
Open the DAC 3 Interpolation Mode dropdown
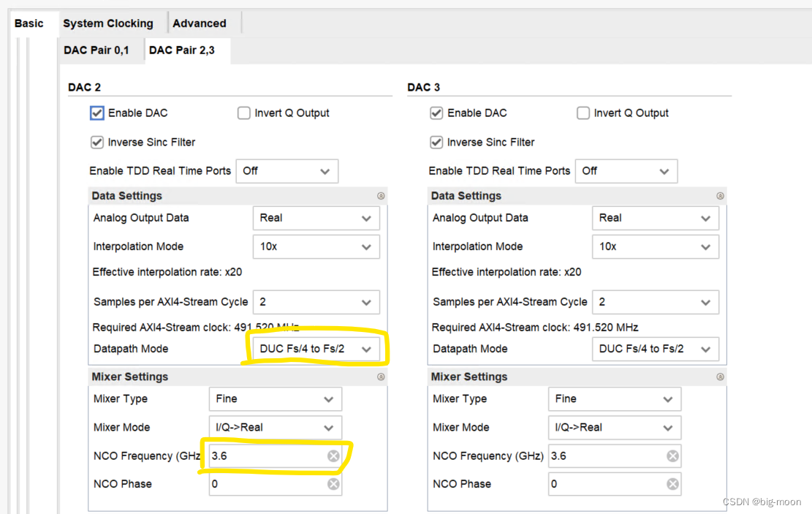click(655, 246)
